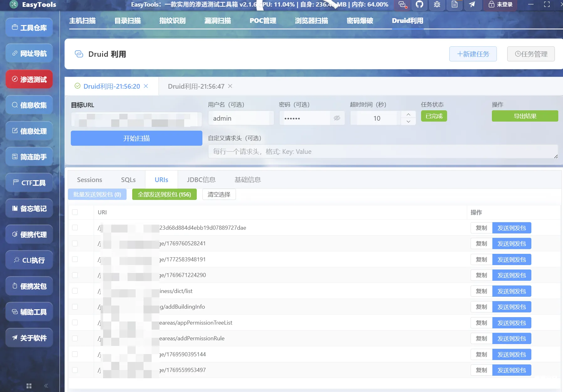Toggle password visibility with the eye icon
This screenshot has width=563, height=392.
pos(337,118)
